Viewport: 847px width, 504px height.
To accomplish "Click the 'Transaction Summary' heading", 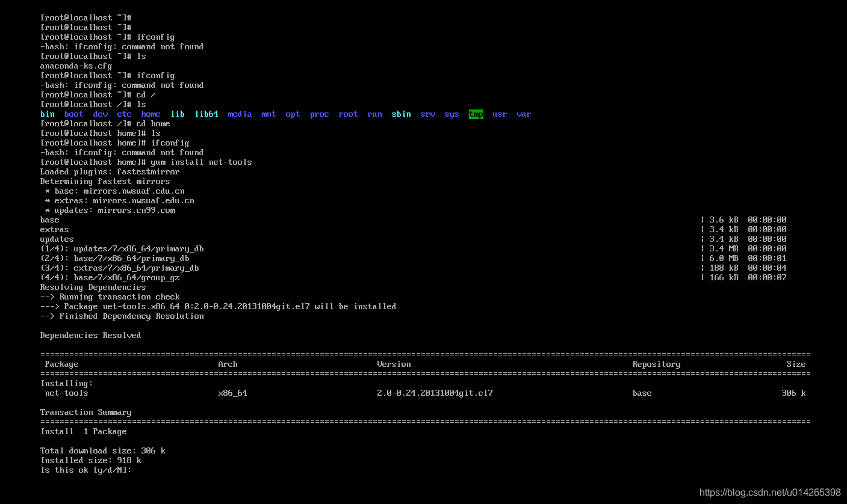I will [x=86, y=413].
